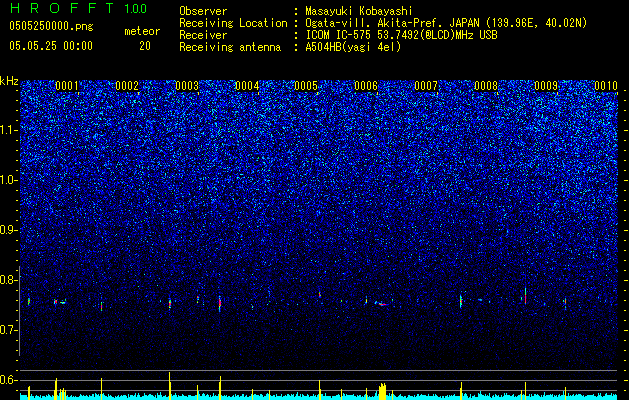Click the Receiver label
The image size is (629, 400).
coord(203,35)
